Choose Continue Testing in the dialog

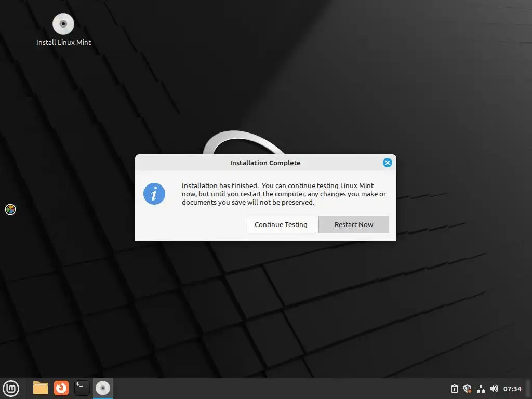pyautogui.click(x=281, y=224)
